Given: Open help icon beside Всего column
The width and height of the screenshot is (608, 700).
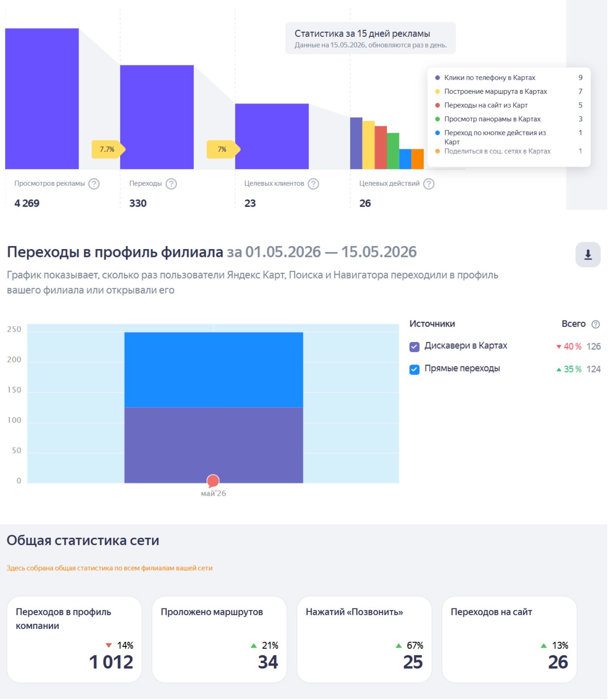Looking at the screenshot, I should click(596, 324).
